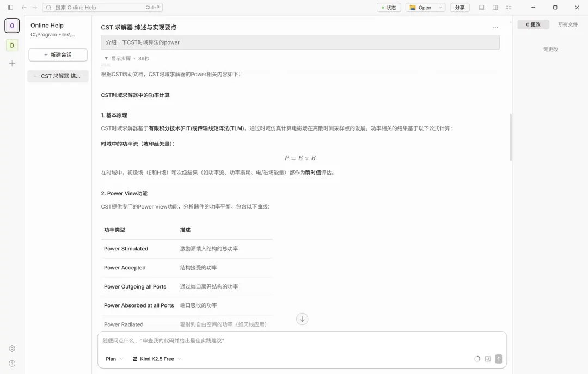Click the Power Outgoing all Ports cell
Viewport: 588px width, 374px height.
[x=135, y=286]
